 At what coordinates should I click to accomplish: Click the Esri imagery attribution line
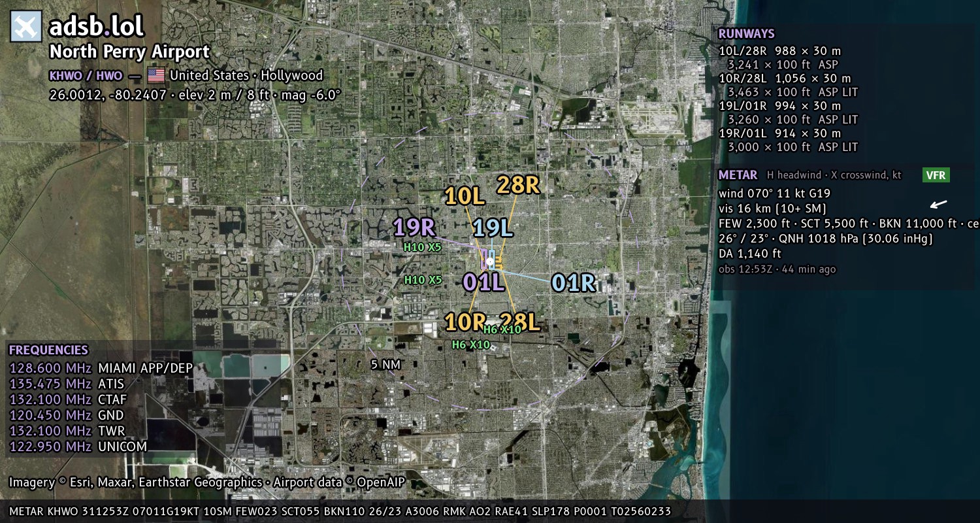pyautogui.click(x=207, y=482)
